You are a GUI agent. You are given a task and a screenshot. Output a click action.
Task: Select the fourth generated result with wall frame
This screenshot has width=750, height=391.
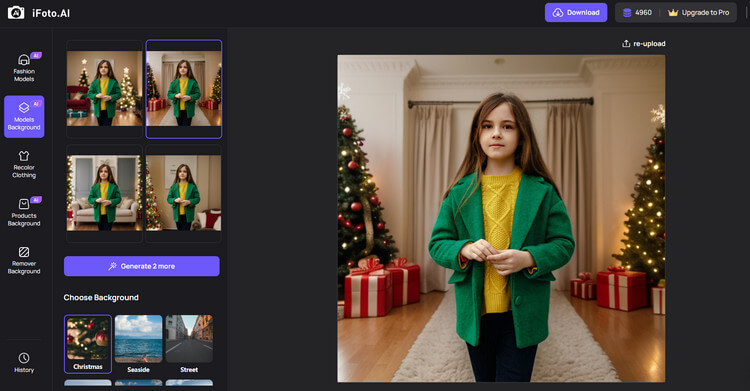(x=184, y=193)
